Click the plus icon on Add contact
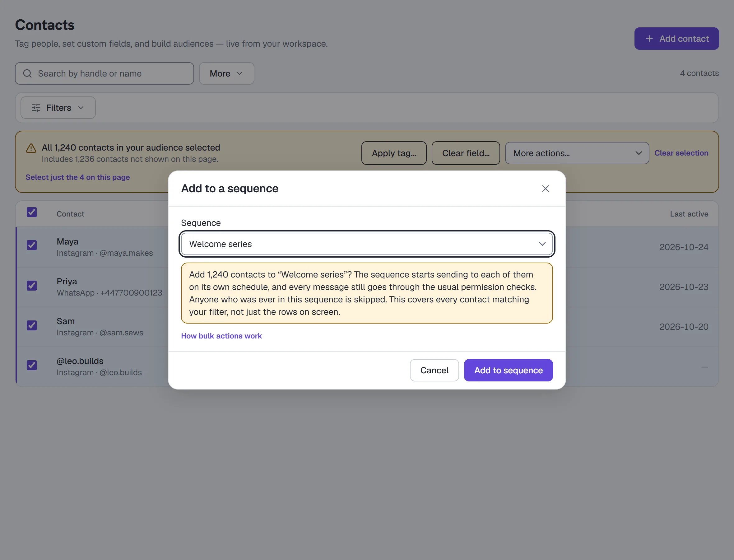This screenshot has height=560, width=734. click(649, 39)
